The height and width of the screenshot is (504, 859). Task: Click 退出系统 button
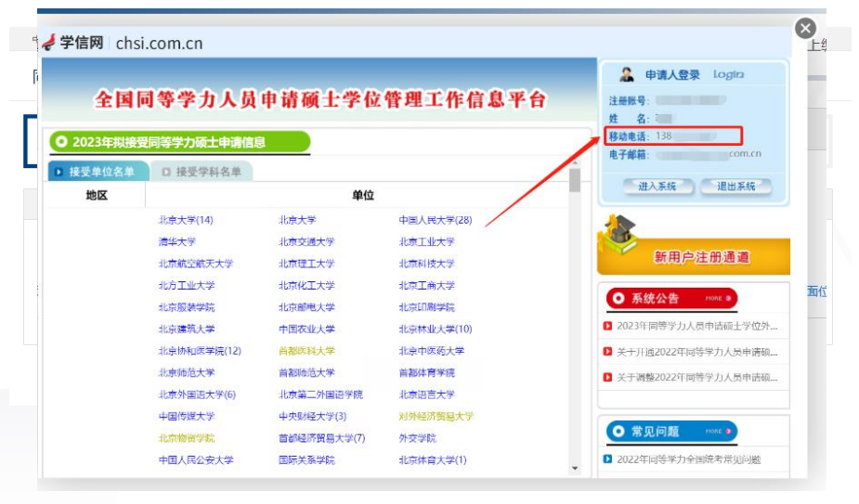736,187
